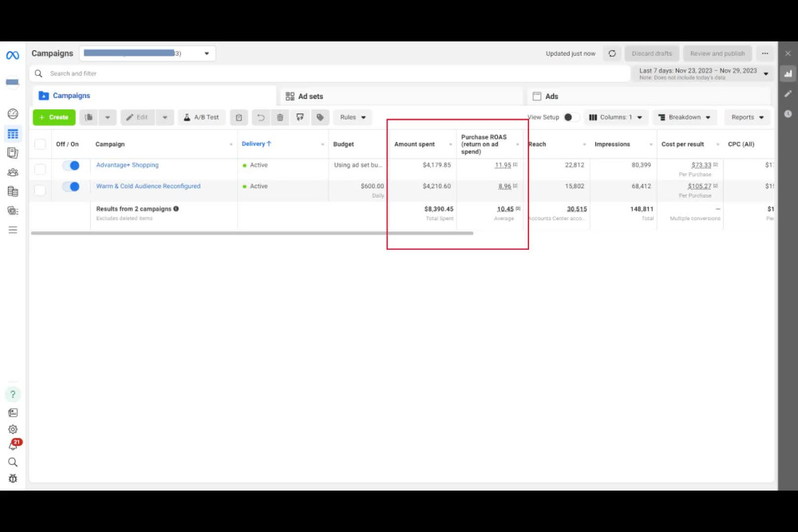Viewport: 798px width, 532px height.
Task: Check the Warm & Cold Audience row checkbox
Action: 40,190
